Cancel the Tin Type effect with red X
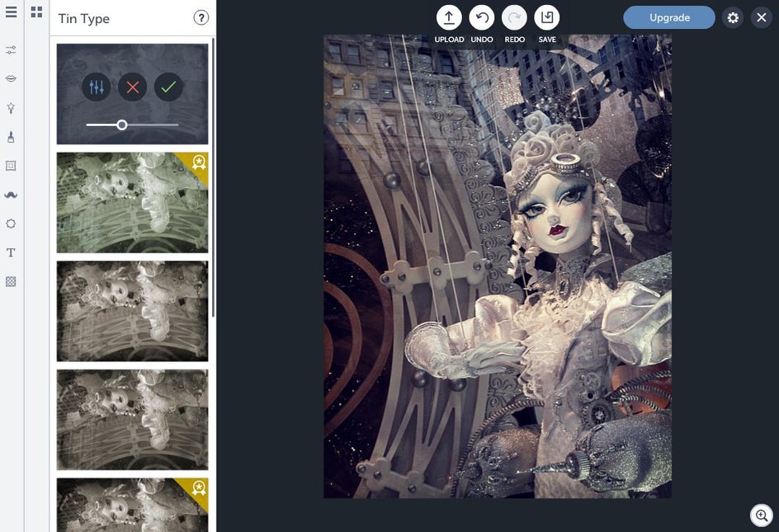 133,87
